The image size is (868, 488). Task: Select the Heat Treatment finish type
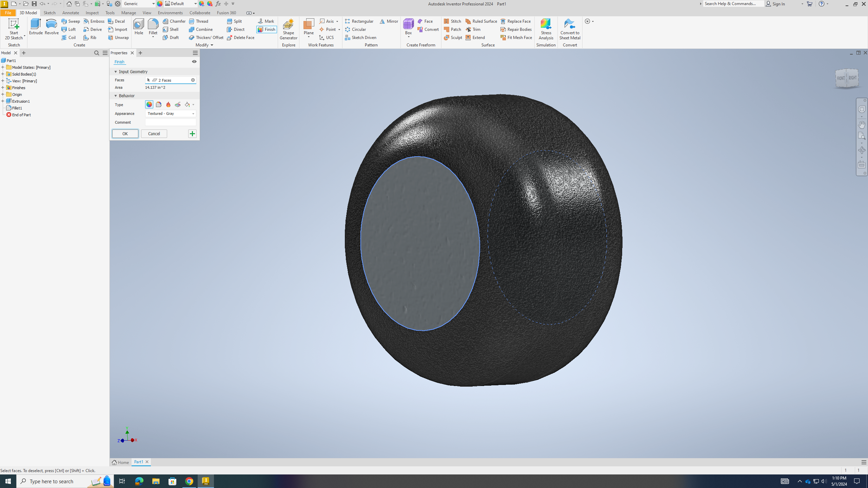168,105
